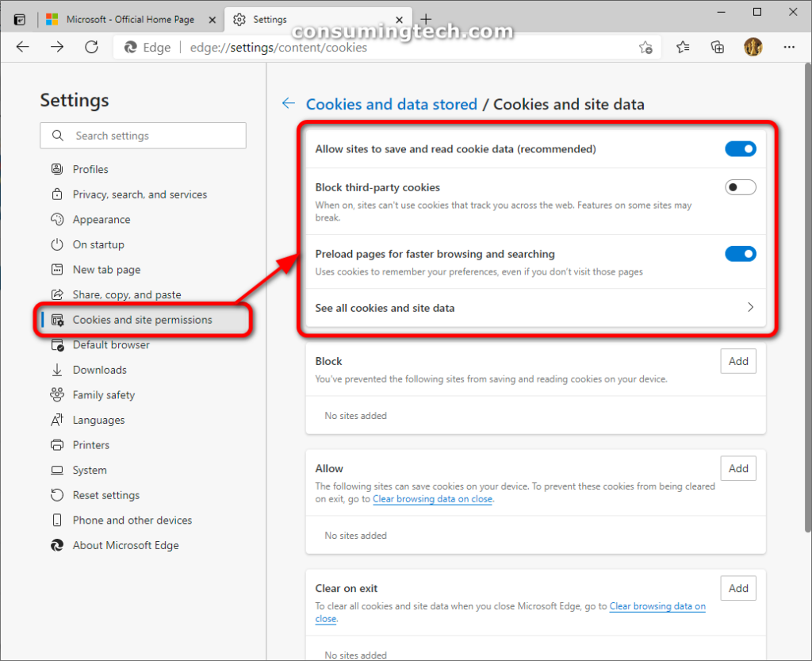
Task: Click the Share, copy, and paste icon
Action: (x=57, y=294)
